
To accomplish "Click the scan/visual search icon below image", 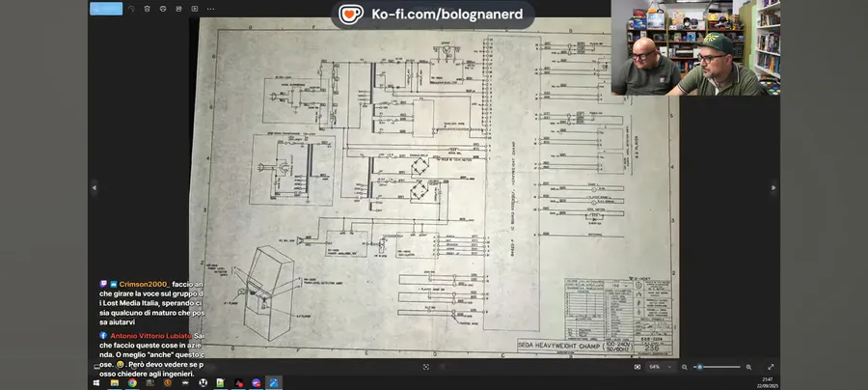I will pyautogui.click(x=425, y=367).
